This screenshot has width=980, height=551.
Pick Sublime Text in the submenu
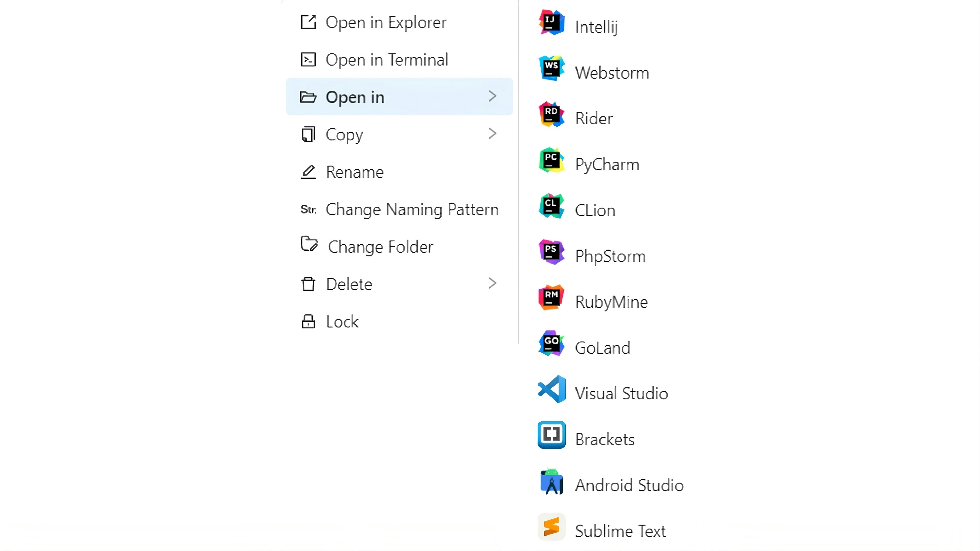[620, 531]
